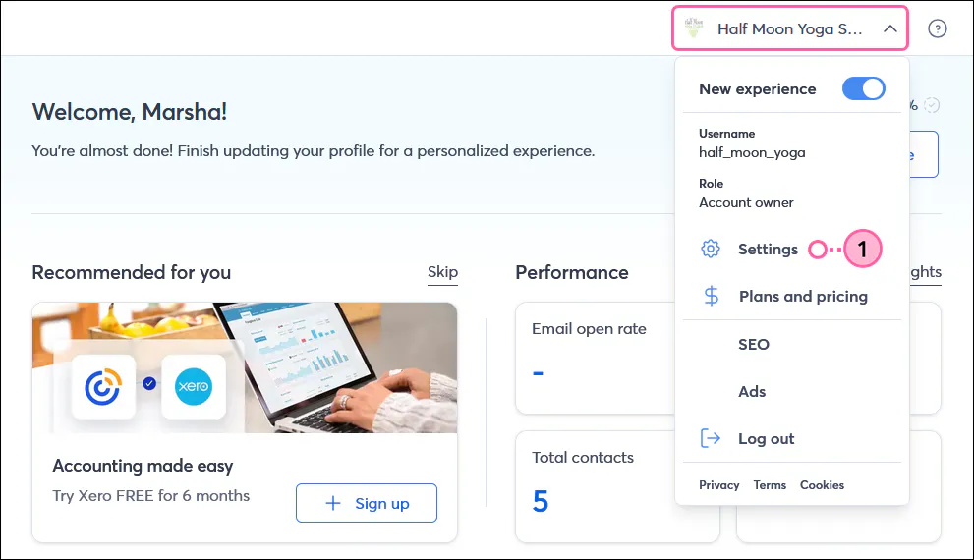
Task: Open the Cookies link
Action: [x=822, y=485]
